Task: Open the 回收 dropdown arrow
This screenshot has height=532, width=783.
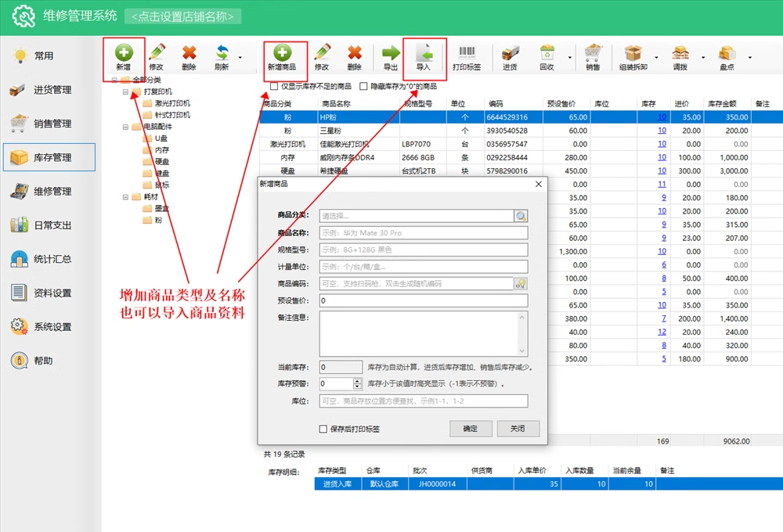Action: click(570, 57)
